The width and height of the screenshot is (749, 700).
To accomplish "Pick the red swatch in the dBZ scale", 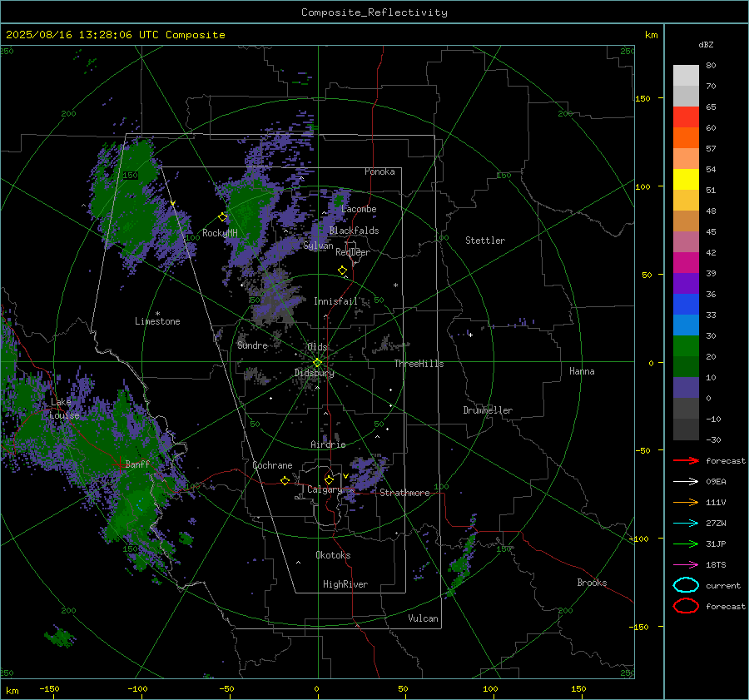I will (x=686, y=117).
